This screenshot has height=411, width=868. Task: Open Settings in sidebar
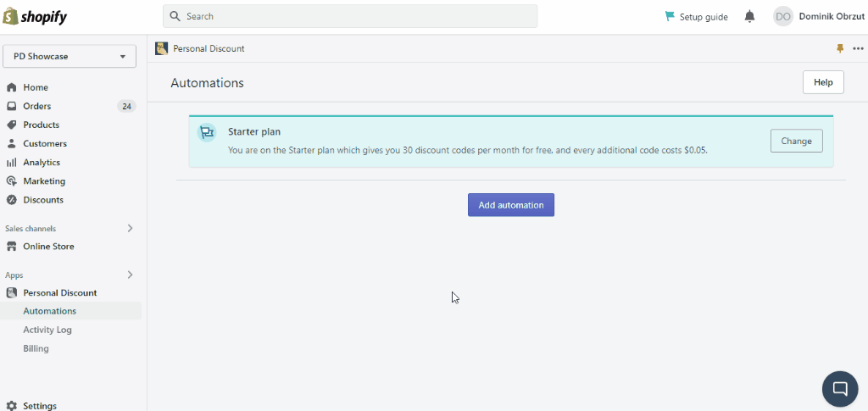[x=40, y=405]
